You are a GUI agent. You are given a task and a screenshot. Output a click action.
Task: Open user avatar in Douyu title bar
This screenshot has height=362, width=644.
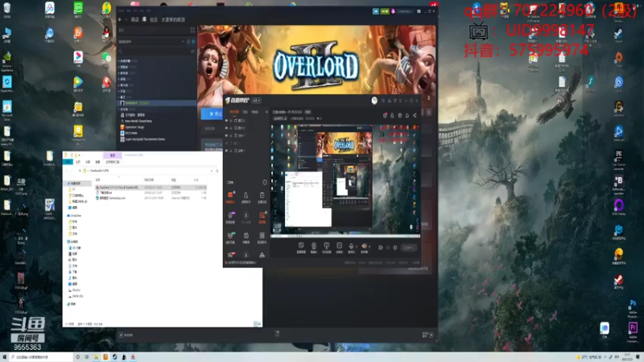tap(374, 101)
